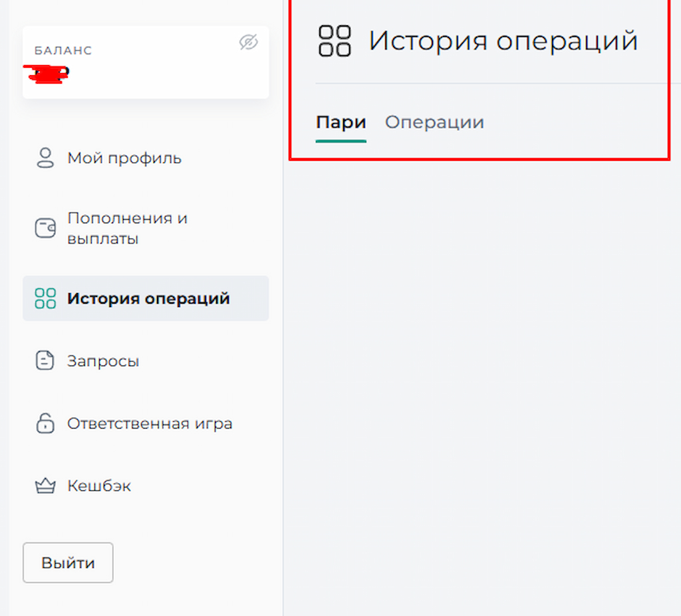The width and height of the screenshot is (681, 616).
Task: Toggle balance visibility eye icon
Action: click(249, 42)
